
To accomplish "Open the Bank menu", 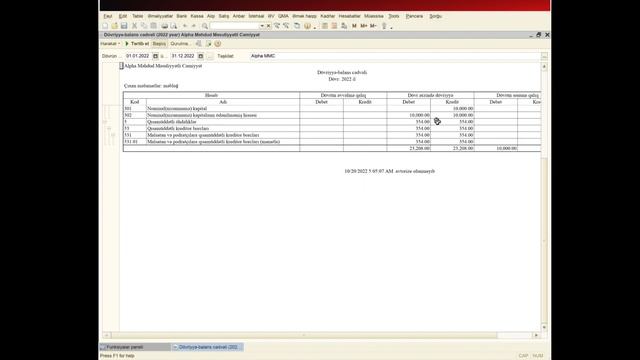I will [182, 16].
